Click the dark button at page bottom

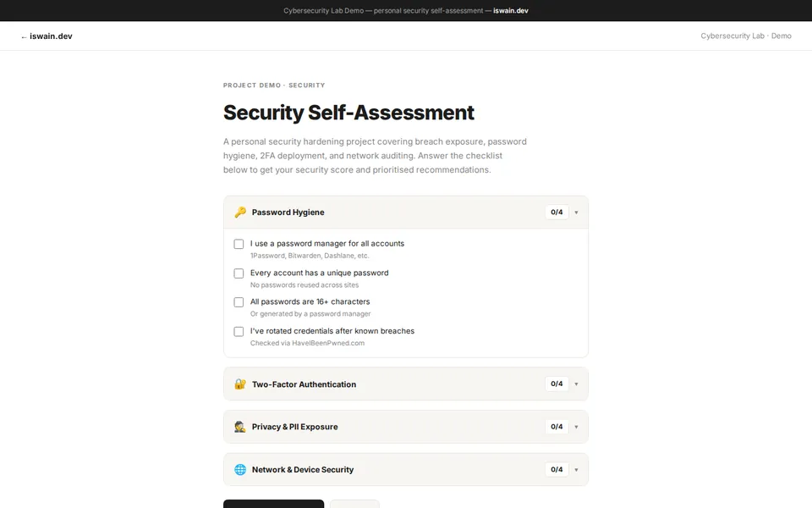click(x=273, y=504)
